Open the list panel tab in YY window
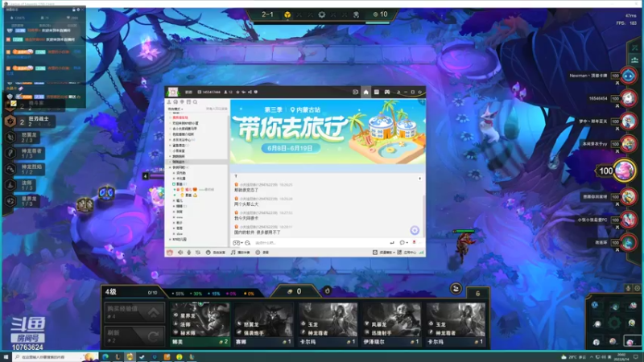644x362 pixels. tap(376, 92)
